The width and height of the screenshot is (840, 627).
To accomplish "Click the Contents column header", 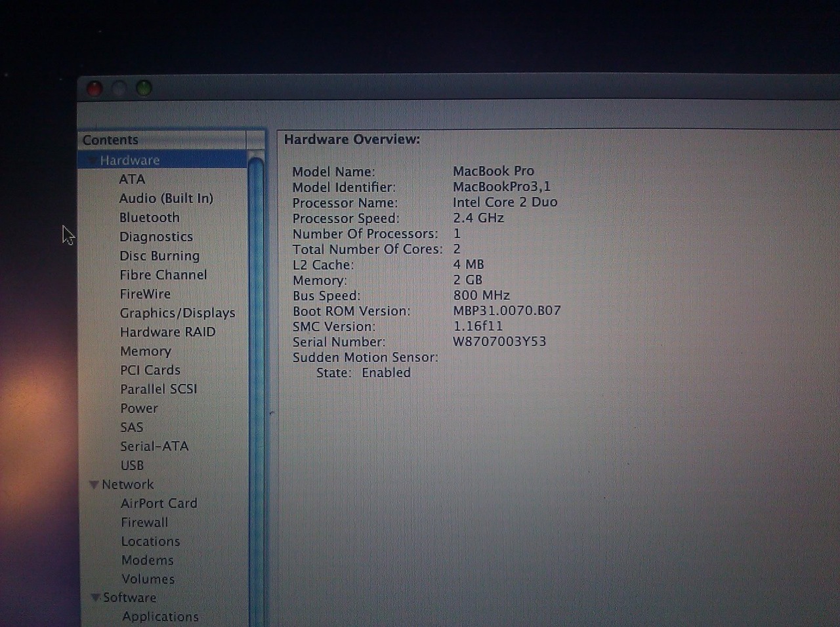I will (x=162, y=140).
